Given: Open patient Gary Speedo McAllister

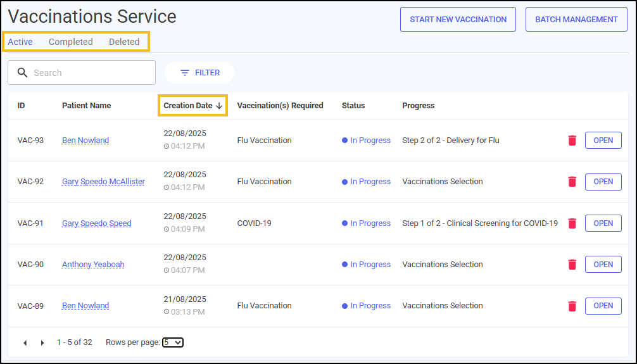Looking at the screenshot, I should (x=103, y=182).
